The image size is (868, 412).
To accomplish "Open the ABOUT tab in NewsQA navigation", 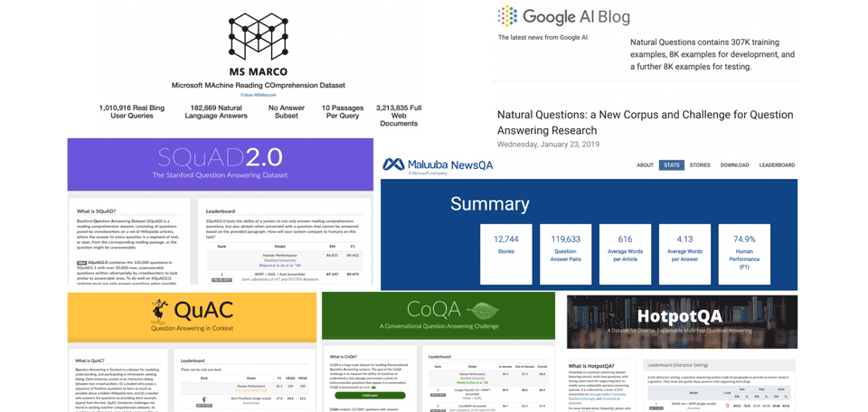I will pyautogui.click(x=645, y=164).
